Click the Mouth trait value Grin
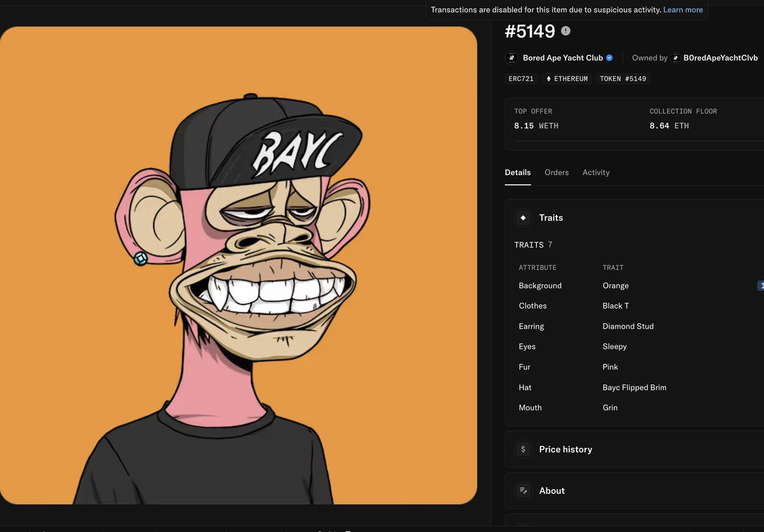Viewport: 764px width, 532px height. tap(610, 408)
